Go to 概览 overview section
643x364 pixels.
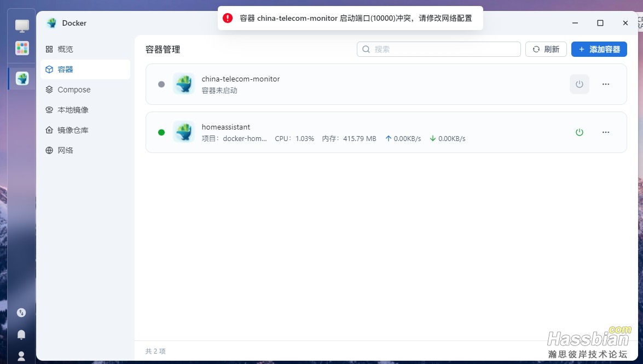coord(85,49)
